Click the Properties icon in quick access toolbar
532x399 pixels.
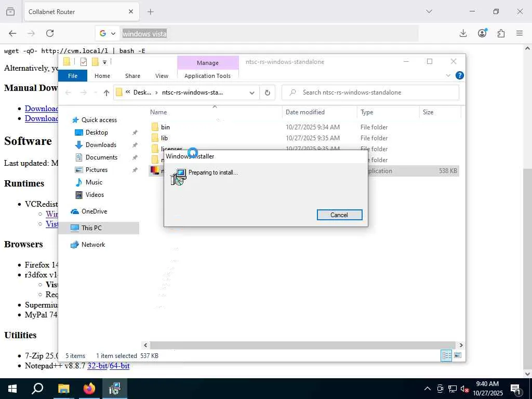[x=84, y=62]
